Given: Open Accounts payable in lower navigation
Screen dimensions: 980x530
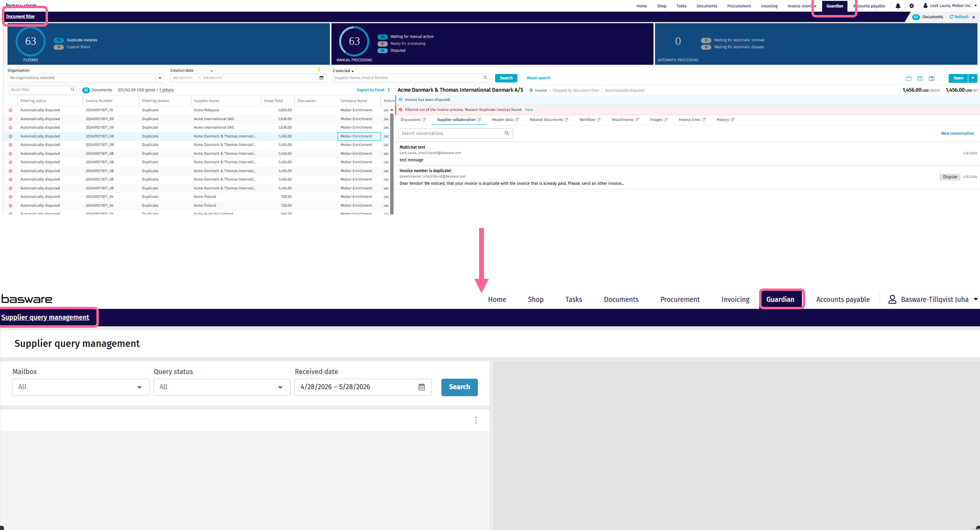Looking at the screenshot, I should (842, 299).
